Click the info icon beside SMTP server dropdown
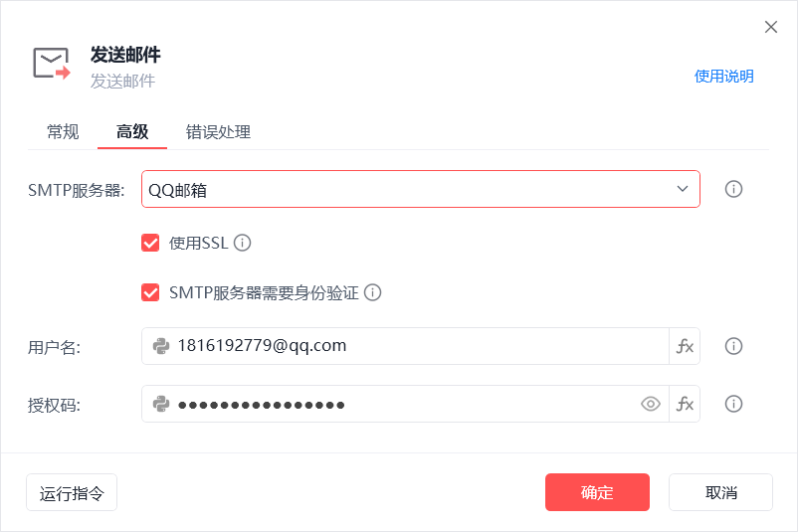This screenshot has width=798, height=532. 734,189
